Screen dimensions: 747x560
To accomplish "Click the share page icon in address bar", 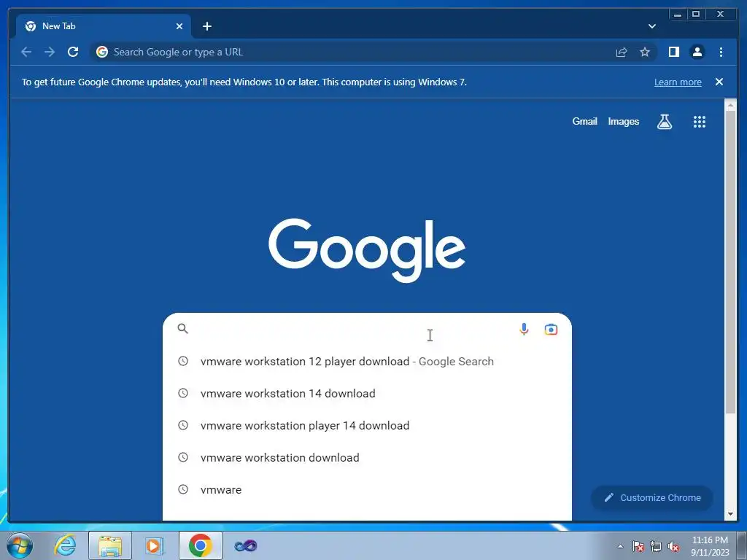I will (622, 52).
